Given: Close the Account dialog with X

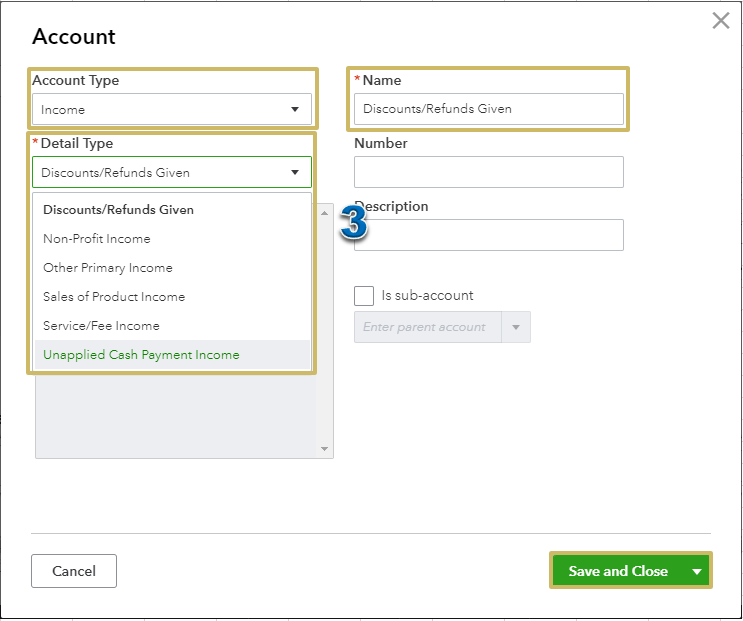Looking at the screenshot, I should (720, 20).
